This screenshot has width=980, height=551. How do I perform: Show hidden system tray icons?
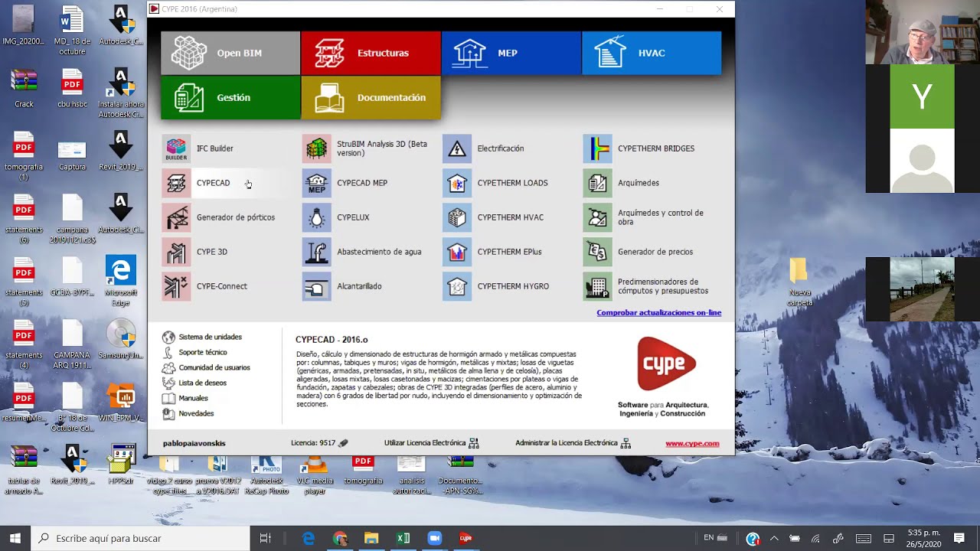click(774, 538)
